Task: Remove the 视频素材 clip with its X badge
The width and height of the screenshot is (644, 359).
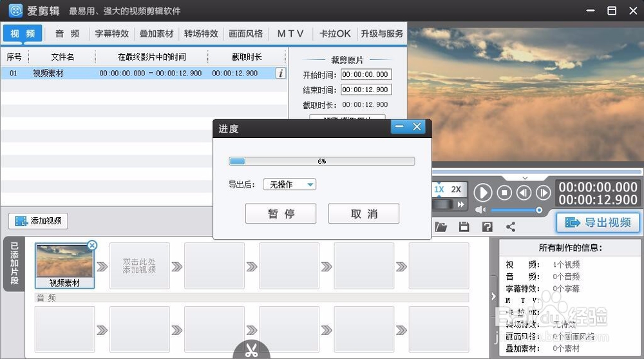Action: [x=92, y=246]
